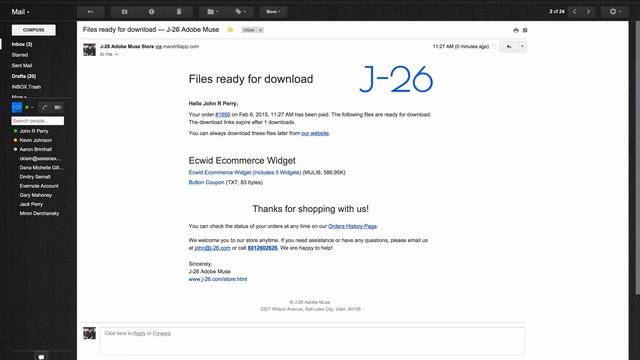Click the phone call icon
640x360 pixels.
tap(44, 107)
